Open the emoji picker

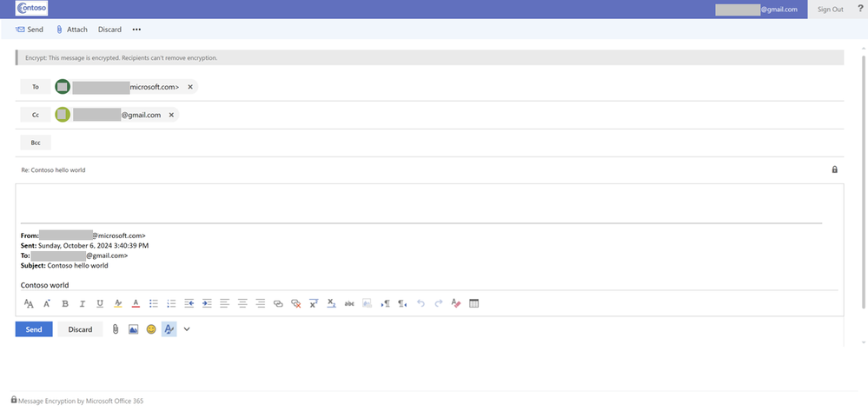(151, 329)
